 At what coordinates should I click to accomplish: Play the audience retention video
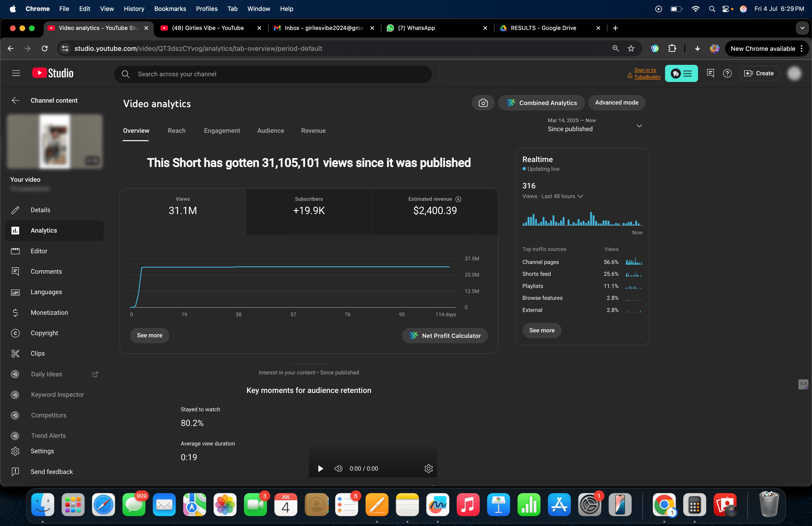click(320, 468)
